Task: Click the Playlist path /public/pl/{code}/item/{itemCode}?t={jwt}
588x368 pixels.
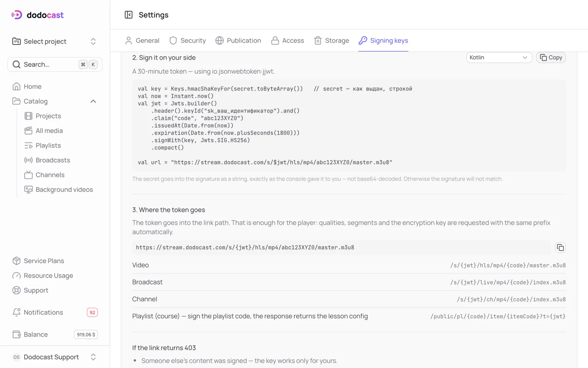Action: point(498,316)
